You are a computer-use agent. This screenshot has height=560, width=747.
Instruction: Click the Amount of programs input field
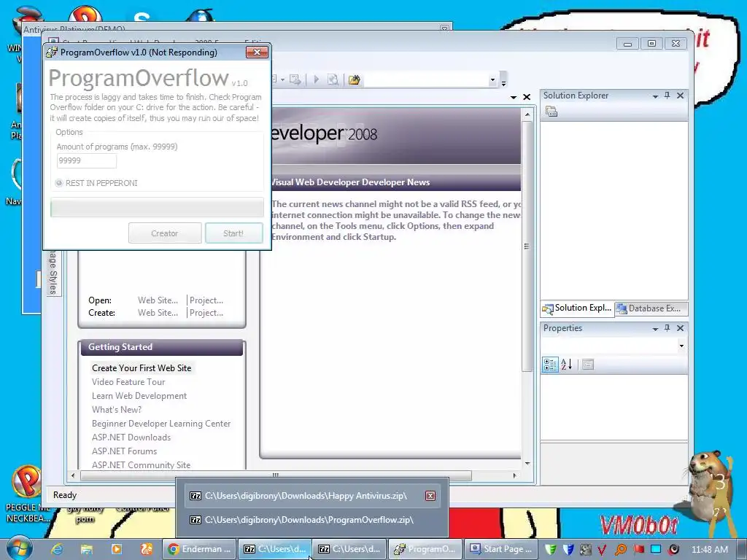[86, 160]
